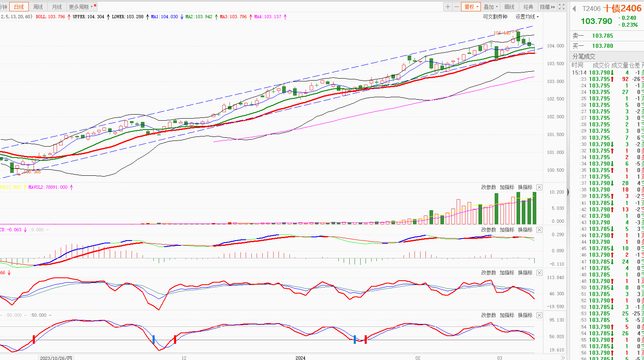Switch to 周线 weekly tab
The width and height of the screenshot is (644, 360).
38,7
